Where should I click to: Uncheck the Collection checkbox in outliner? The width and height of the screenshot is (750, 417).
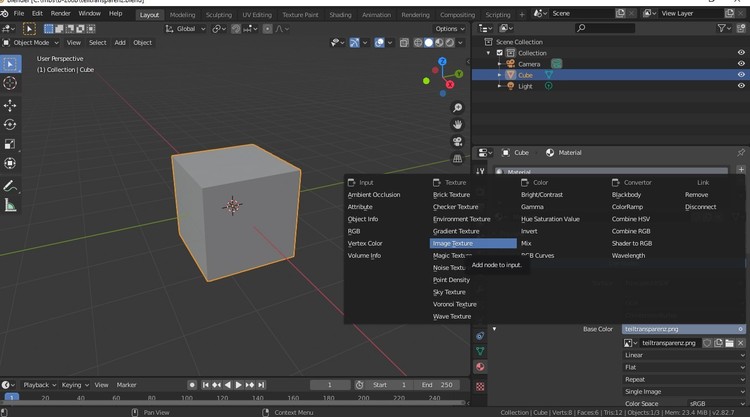(499, 53)
